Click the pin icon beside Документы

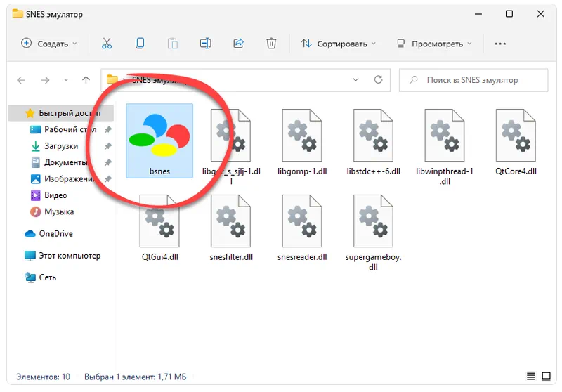tap(108, 162)
